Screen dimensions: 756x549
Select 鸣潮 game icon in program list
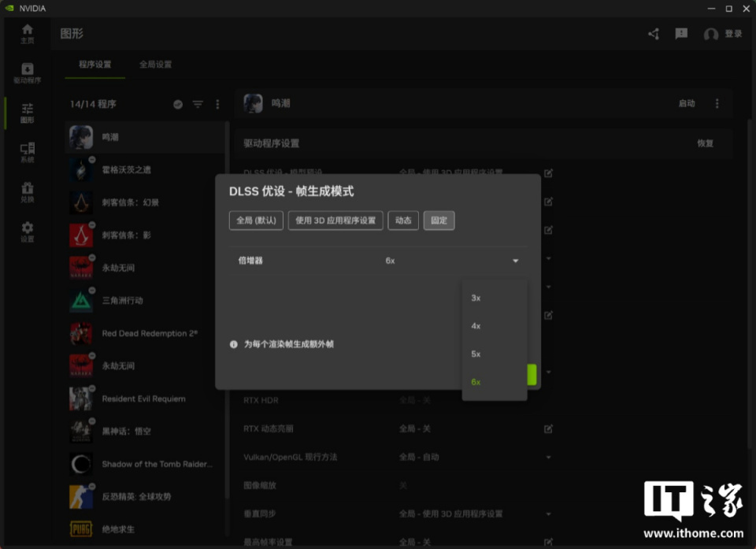tap(81, 137)
